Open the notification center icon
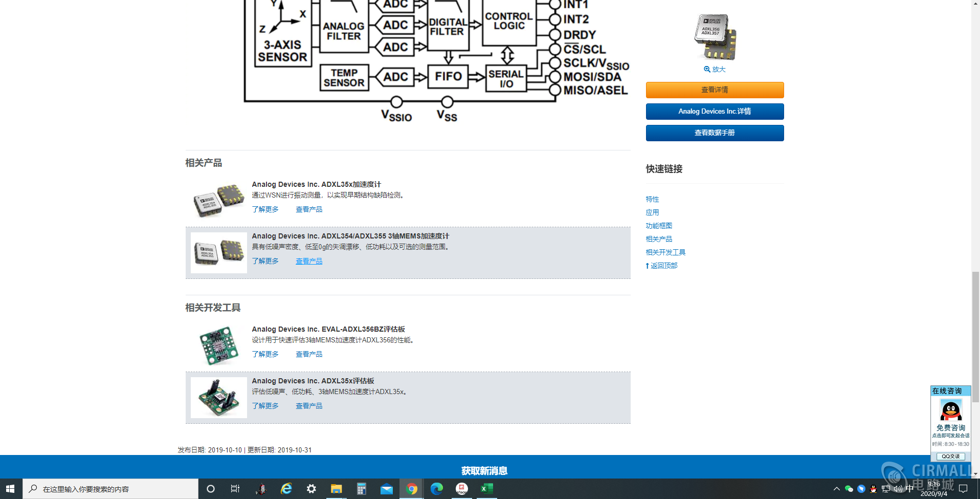 (963, 489)
